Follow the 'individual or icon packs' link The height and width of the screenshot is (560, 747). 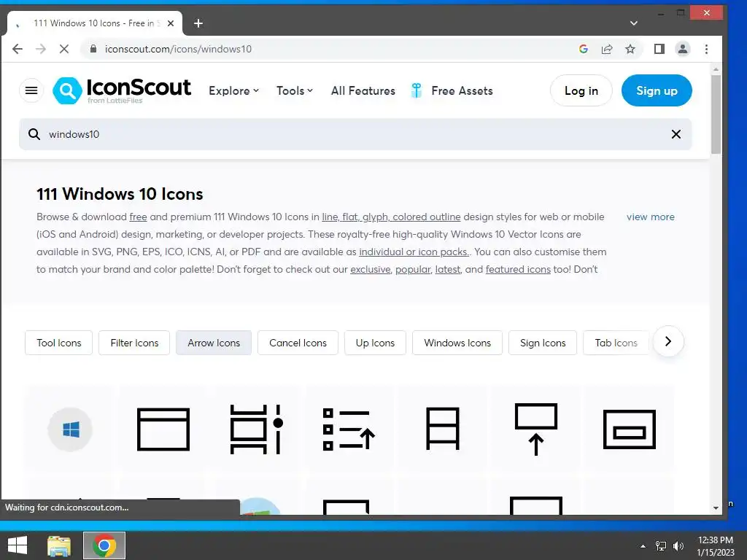414,252
